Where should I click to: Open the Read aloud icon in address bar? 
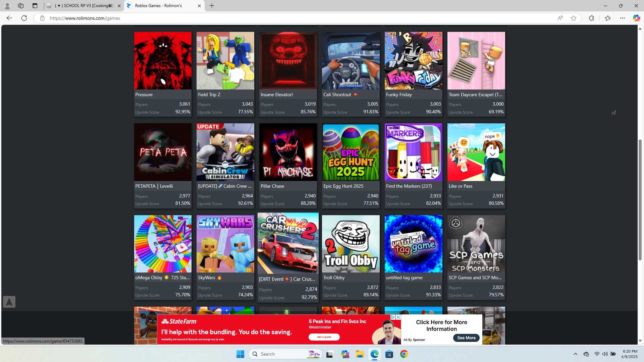560,18
